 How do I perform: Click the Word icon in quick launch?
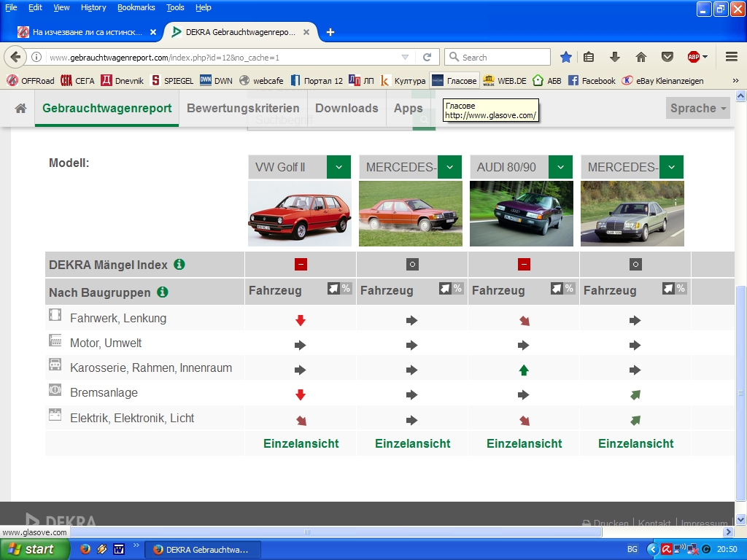[119, 549]
